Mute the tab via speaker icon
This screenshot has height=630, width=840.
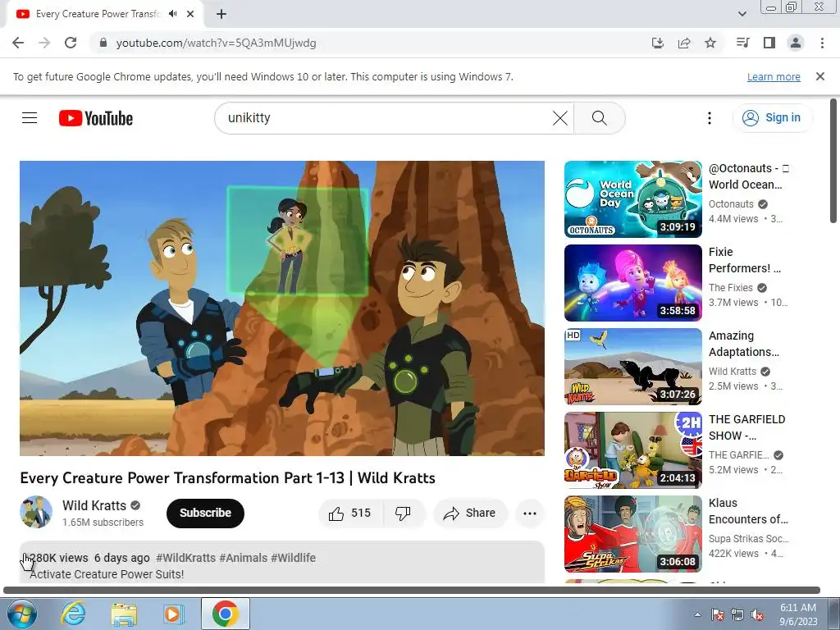pyautogui.click(x=172, y=14)
